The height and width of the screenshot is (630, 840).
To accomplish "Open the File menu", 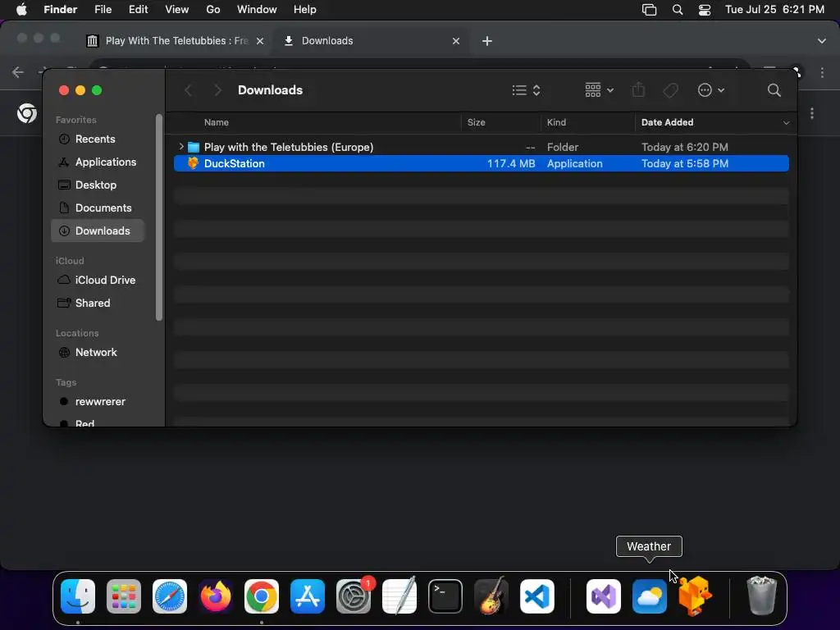I will pos(103,10).
